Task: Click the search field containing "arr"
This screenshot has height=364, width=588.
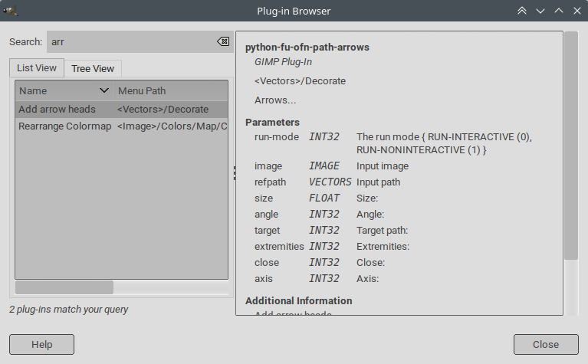Action: 130,41
